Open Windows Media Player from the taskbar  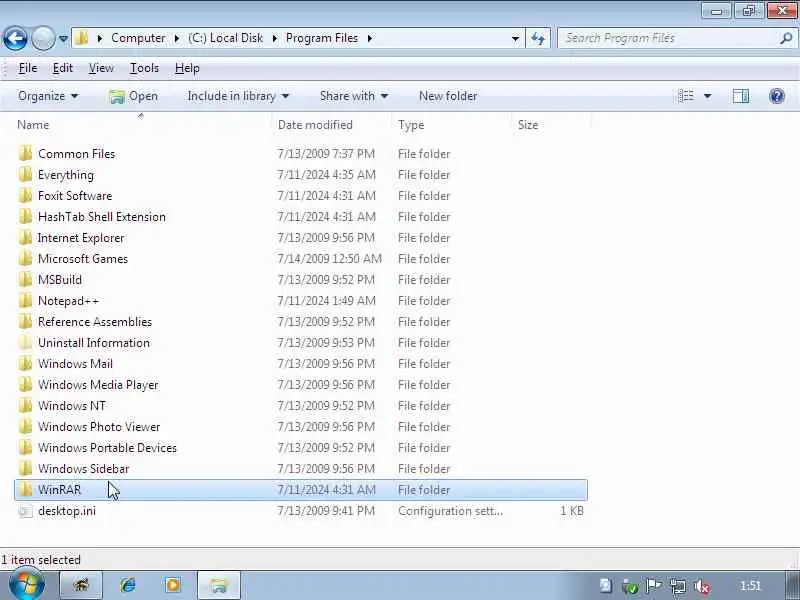click(x=173, y=585)
